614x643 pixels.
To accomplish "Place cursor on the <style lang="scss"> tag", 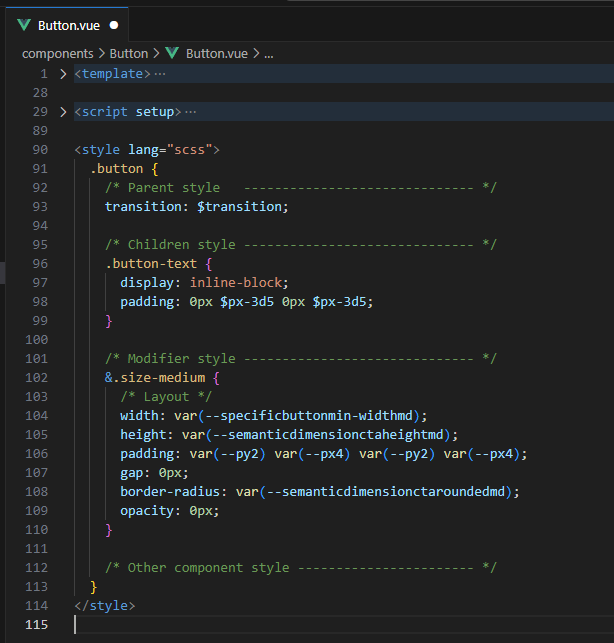I will pos(147,150).
